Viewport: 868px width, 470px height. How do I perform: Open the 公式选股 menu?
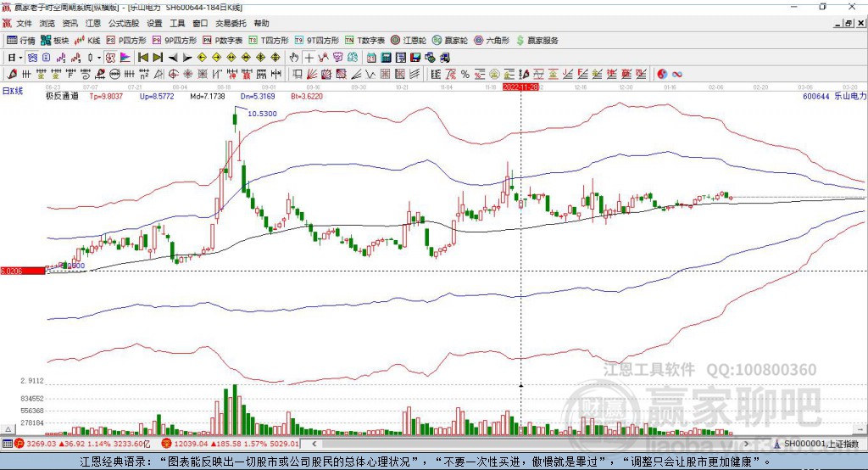point(122,24)
